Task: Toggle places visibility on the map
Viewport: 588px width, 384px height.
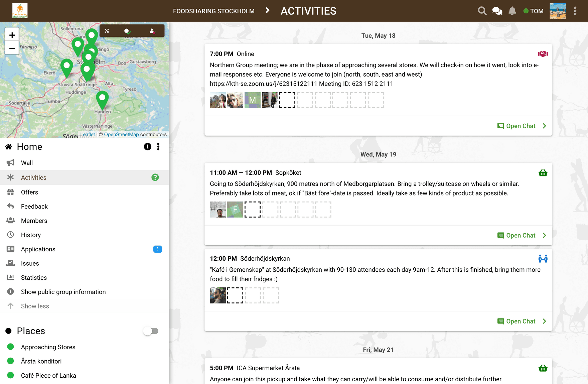Action: point(127,31)
